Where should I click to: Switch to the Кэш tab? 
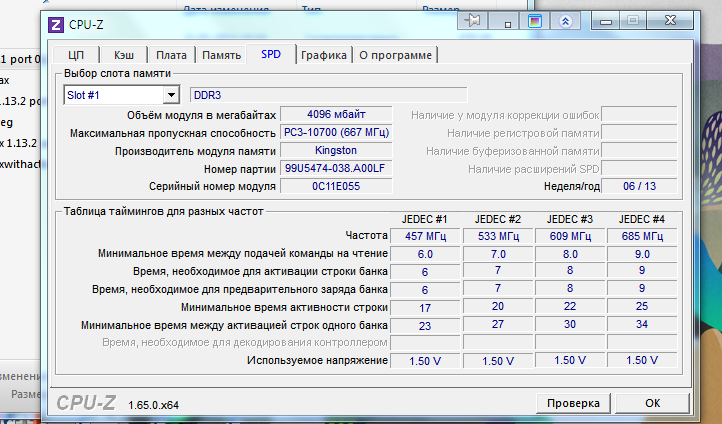124,55
